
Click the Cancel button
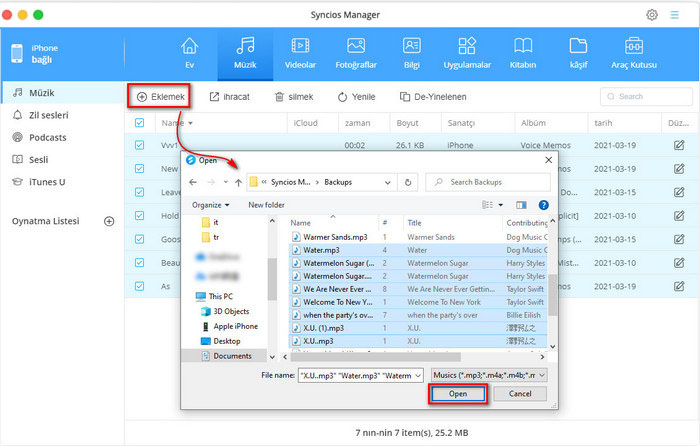pyautogui.click(x=520, y=394)
